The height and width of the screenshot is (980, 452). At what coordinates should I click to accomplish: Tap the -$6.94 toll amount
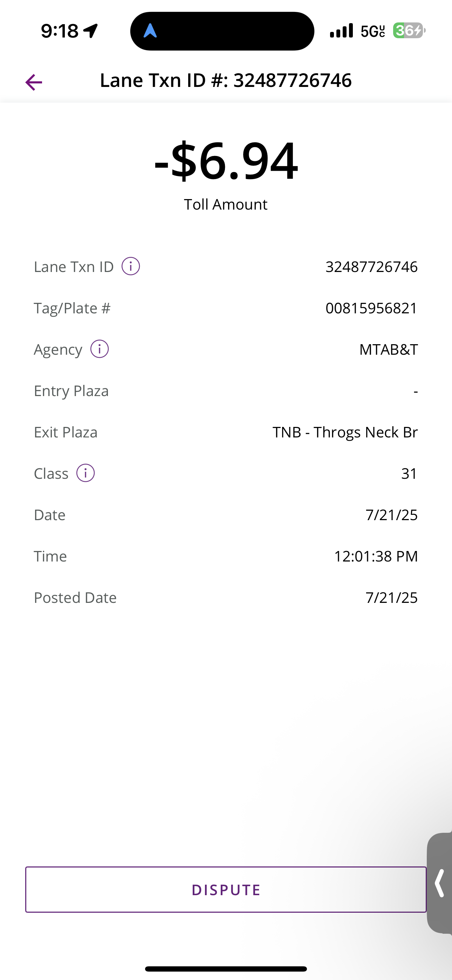click(x=226, y=161)
